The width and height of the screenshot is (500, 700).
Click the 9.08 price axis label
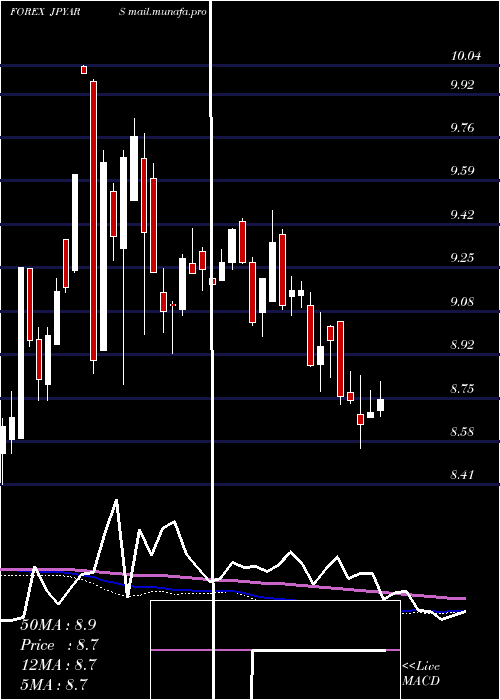point(462,302)
